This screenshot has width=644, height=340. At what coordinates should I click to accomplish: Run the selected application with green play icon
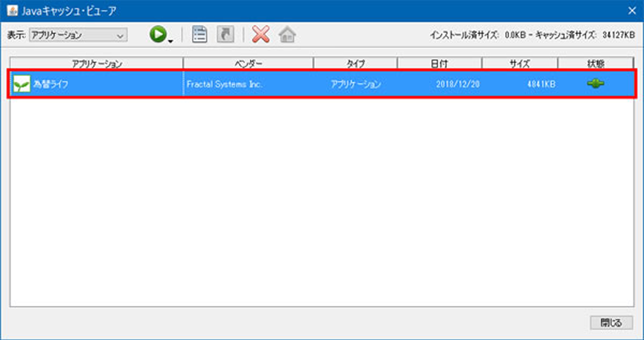(x=158, y=35)
